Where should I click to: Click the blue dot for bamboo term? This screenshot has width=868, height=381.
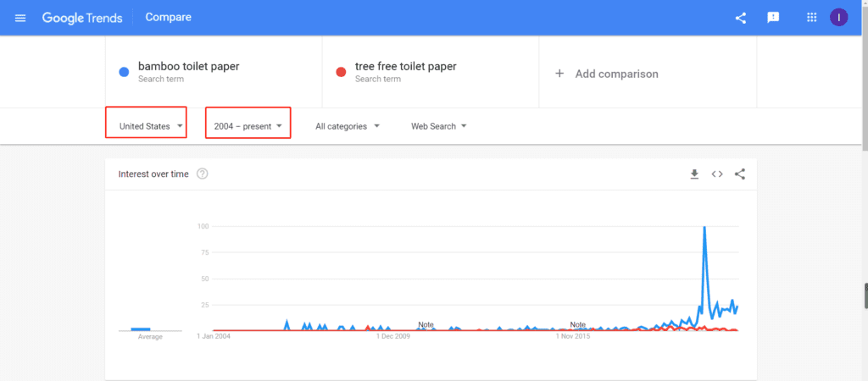click(x=124, y=73)
